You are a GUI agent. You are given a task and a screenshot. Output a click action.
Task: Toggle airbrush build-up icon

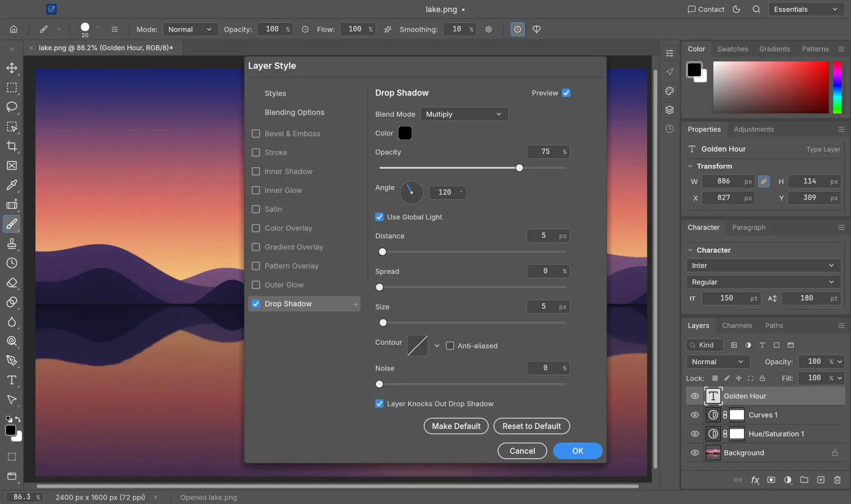388,29
